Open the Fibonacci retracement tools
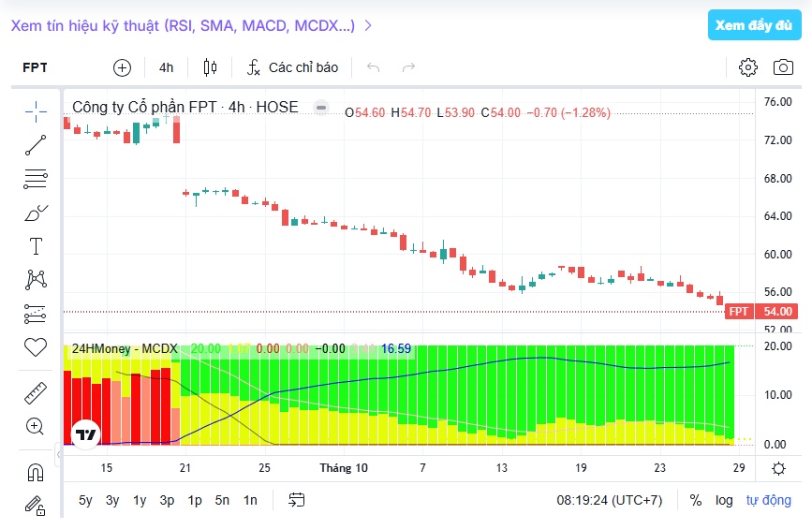Screen dimensions: 812x529 coord(36,179)
